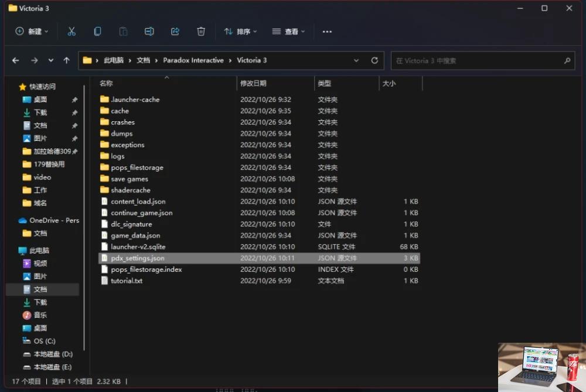Open 本地磁盘 (D:) drive

pyautogui.click(x=53, y=354)
